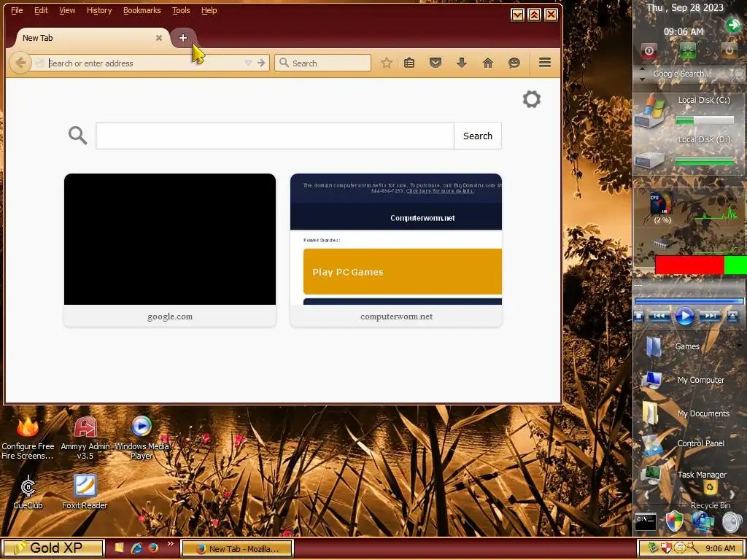Open CueClub desktop icon

(x=28, y=492)
